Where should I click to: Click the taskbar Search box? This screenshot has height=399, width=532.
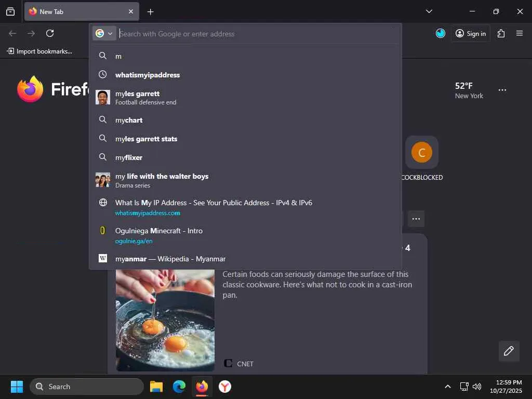pos(87,387)
